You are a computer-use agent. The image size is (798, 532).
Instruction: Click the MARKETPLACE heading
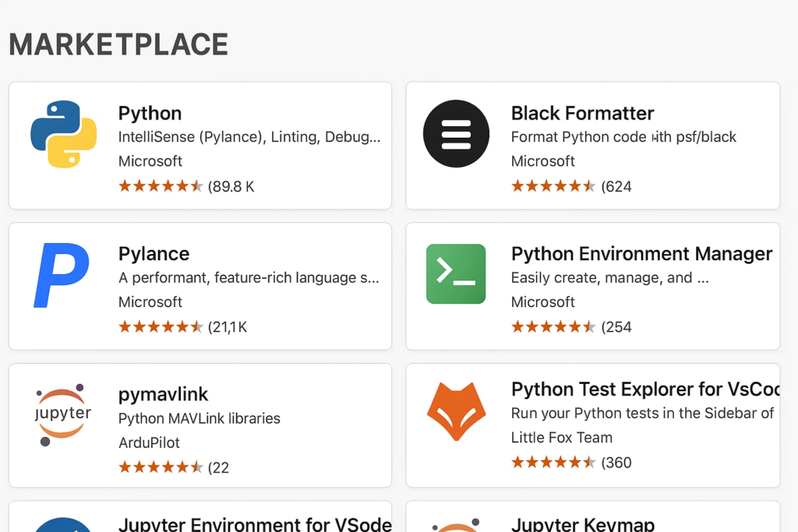[x=118, y=44]
